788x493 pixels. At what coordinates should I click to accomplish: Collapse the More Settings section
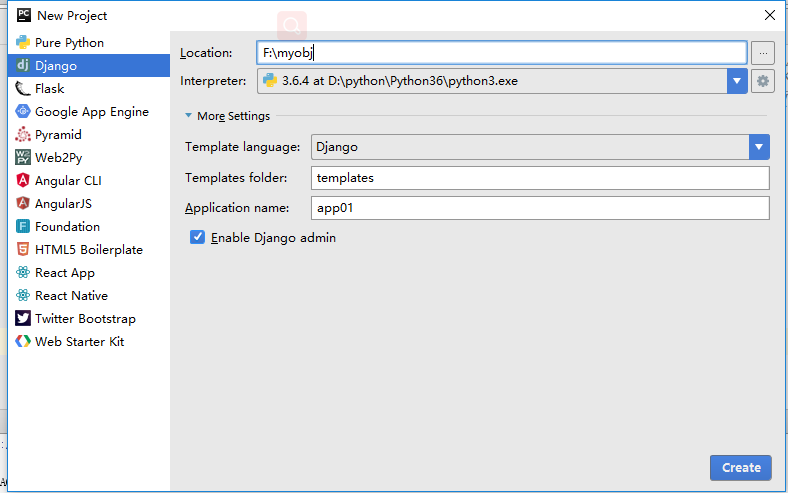click(188, 116)
